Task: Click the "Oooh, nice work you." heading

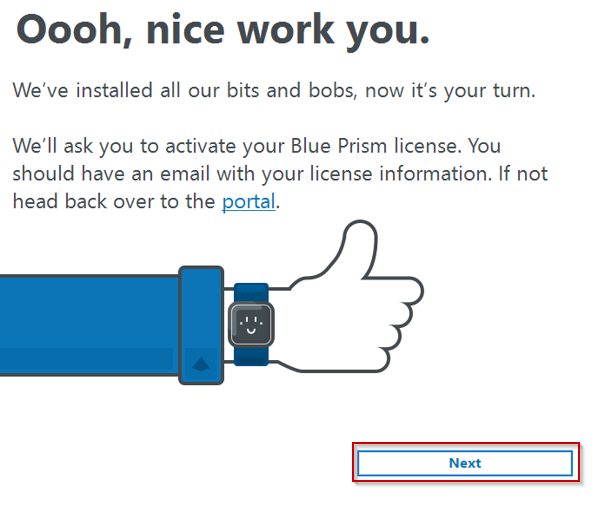Action: coord(223,30)
